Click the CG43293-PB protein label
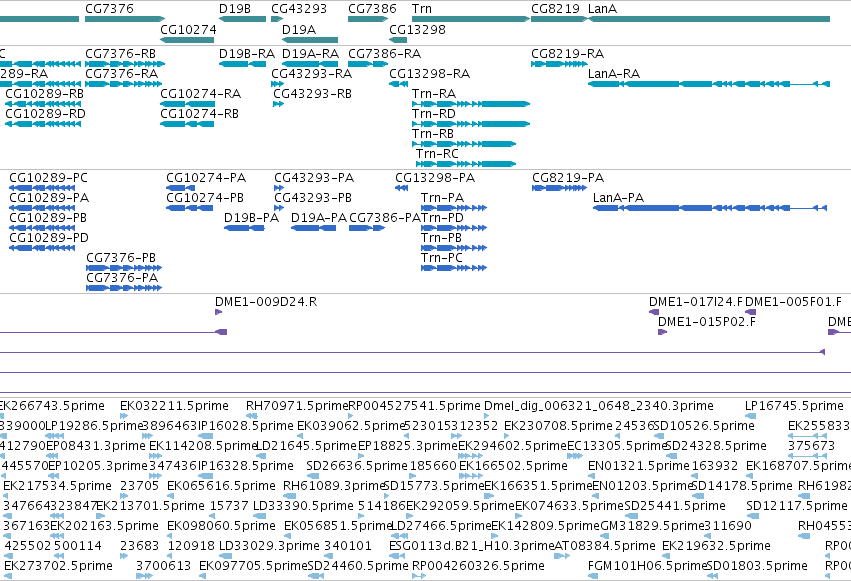Image resolution: width=851 pixels, height=581 pixels. click(x=313, y=198)
